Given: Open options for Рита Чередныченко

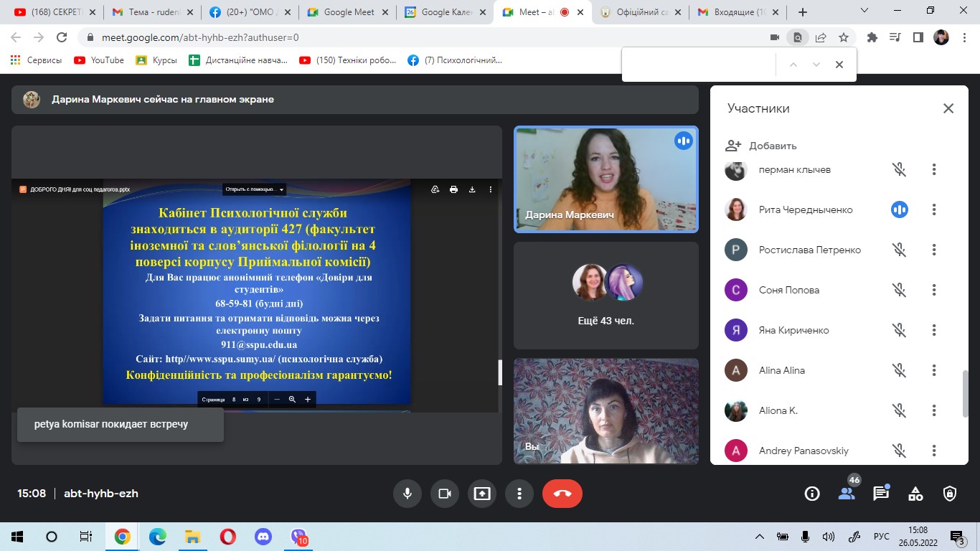Looking at the screenshot, I should coord(934,209).
